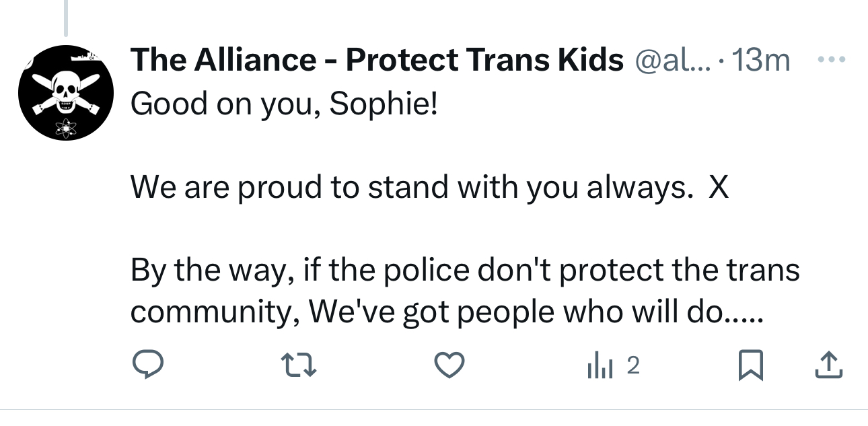868x426 pixels.
Task: Click the "By the way, if the police" line
Action: coord(464,271)
